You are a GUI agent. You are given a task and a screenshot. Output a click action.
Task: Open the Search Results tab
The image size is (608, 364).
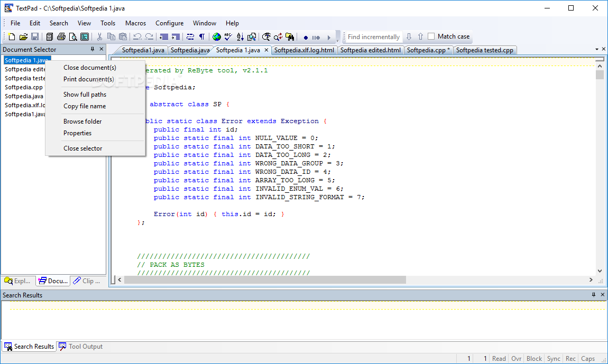click(x=29, y=347)
